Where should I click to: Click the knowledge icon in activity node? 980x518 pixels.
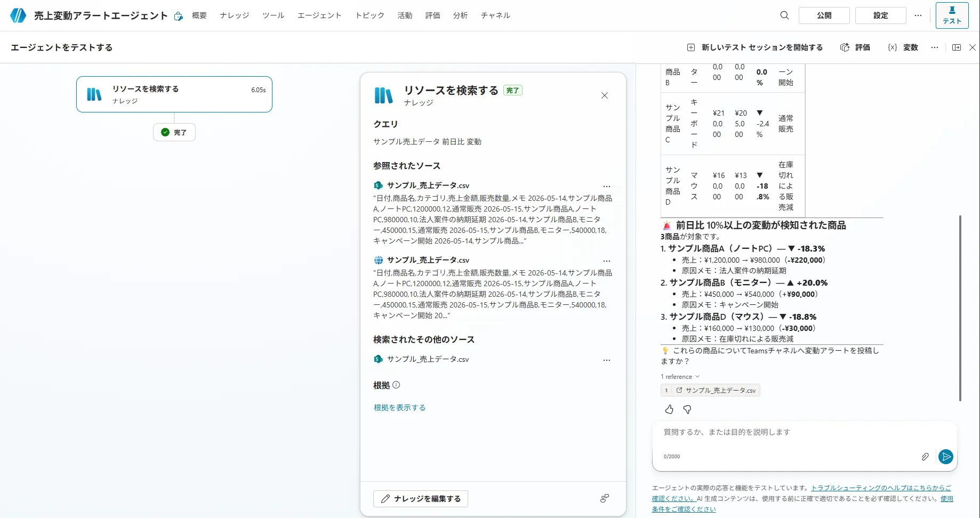94,94
